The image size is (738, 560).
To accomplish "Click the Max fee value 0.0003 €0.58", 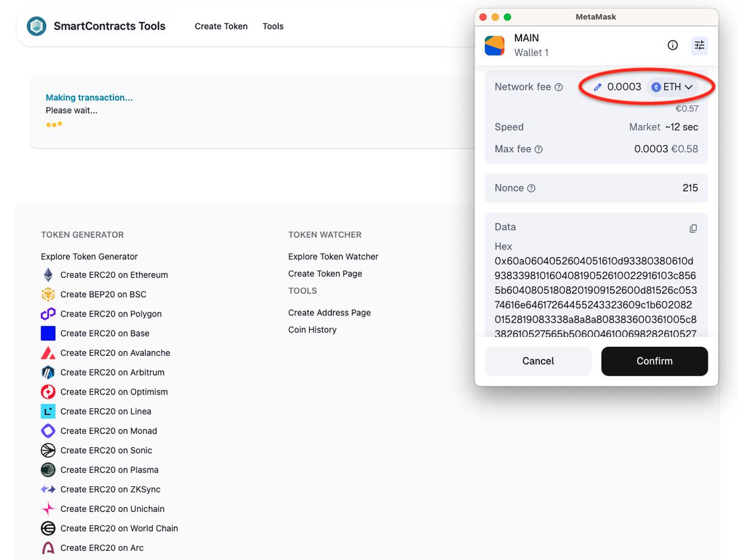I will pos(666,149).
